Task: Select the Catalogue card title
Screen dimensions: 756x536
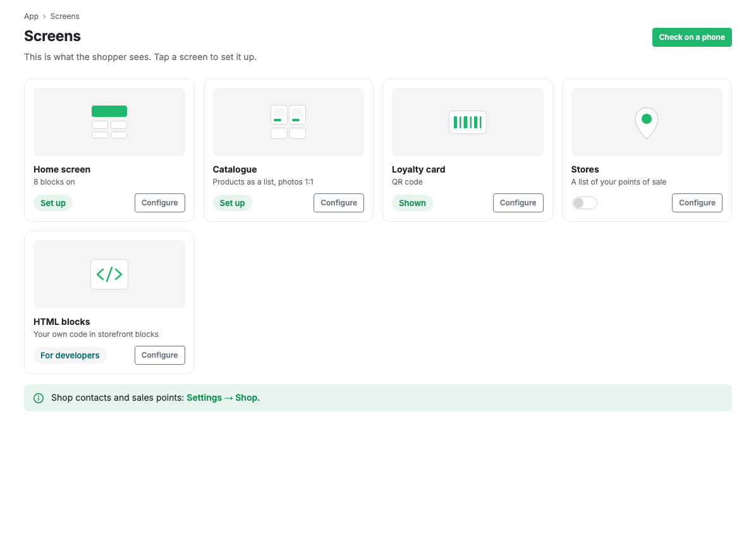Action: coord(235,169)
